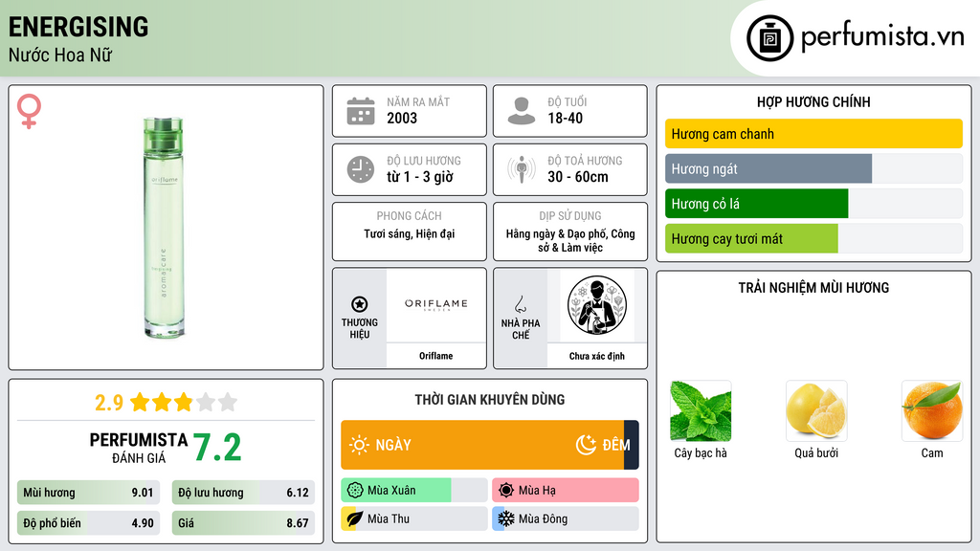The height and width of the screenshot is (551, 980).
Task: Click the Mùa Đông season bar
Action: pos(565,518)
